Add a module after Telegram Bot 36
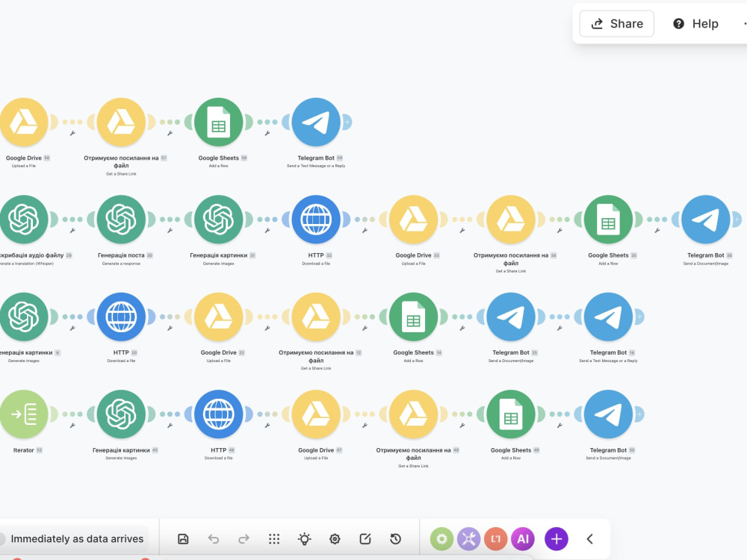 (737, 220)
